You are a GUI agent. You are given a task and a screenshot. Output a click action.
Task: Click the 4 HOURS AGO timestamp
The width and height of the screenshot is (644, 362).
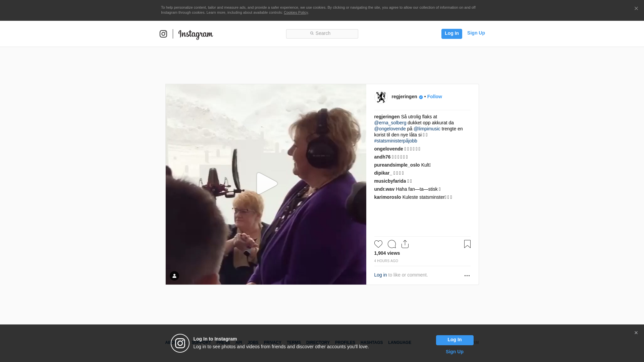pos(386,261)
